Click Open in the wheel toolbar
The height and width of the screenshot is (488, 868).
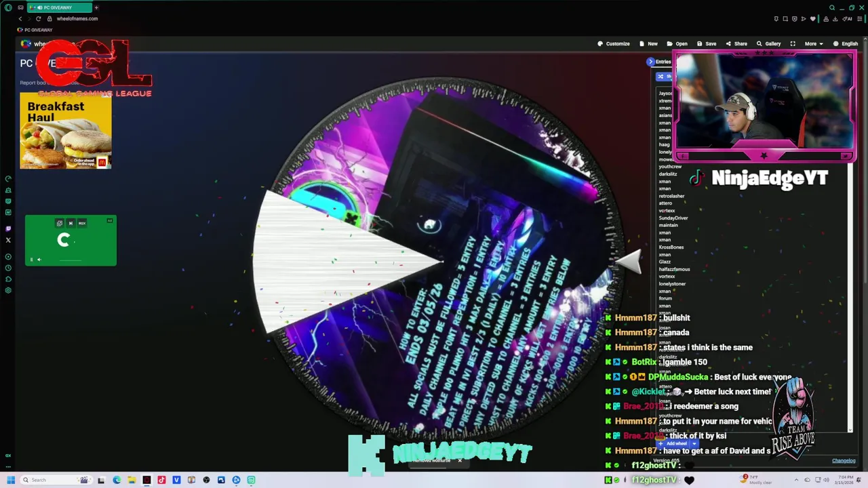pos(677,43)
